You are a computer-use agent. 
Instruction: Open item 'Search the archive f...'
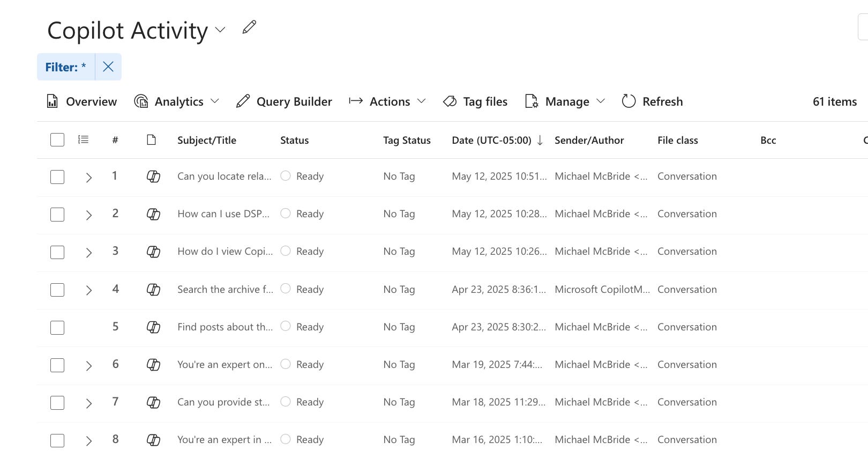point(225,290)
